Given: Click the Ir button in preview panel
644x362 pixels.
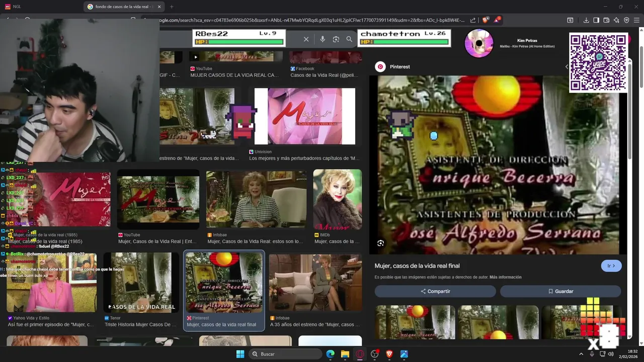Looking at the screenshot, I should [611, 266].
